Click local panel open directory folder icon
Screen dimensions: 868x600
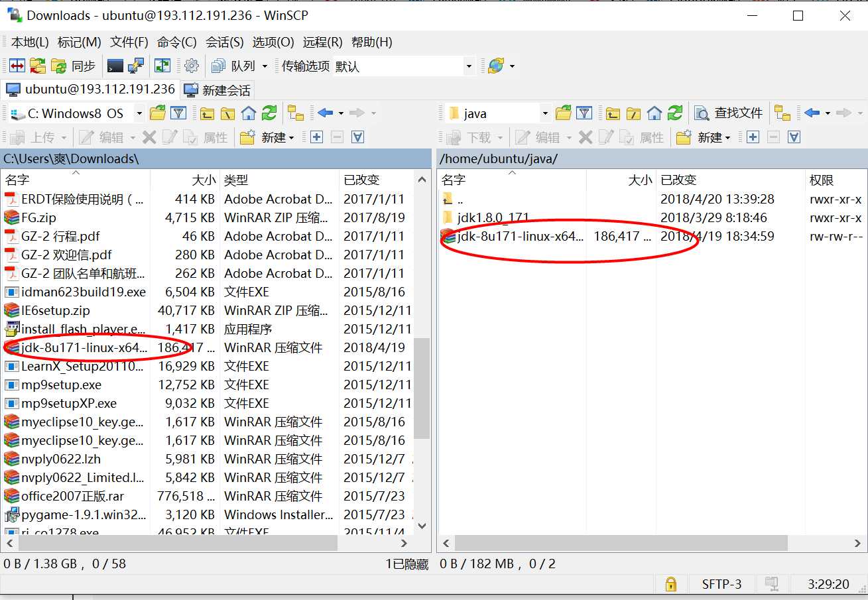click(x=158, y=113)
